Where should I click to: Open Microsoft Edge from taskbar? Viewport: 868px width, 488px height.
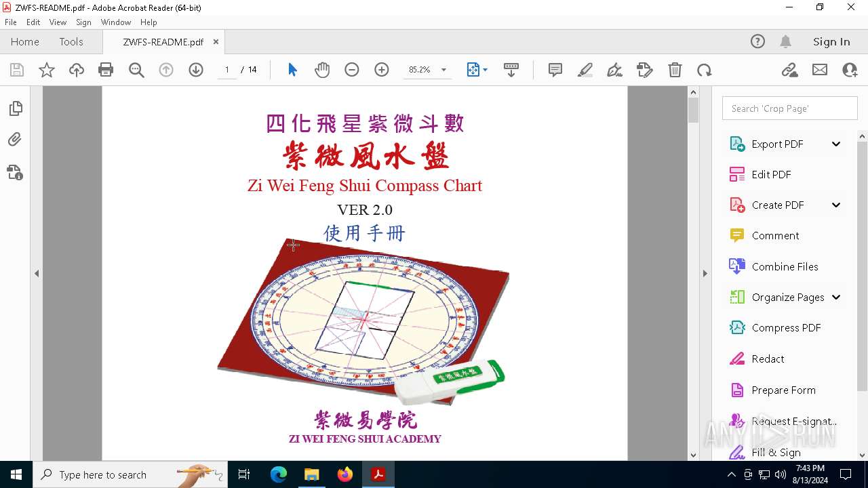pyautogui.click(x=279, y=474)
